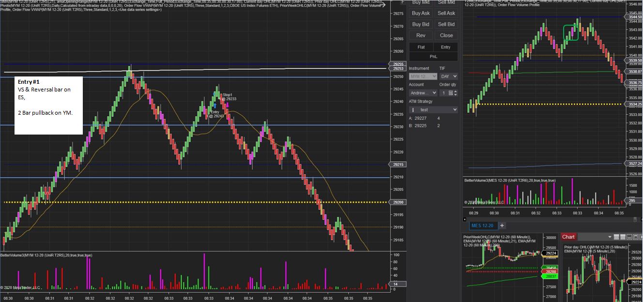Click ATM Strategy label
The height and width of the screenshot is (302, 644).
(x=421, y=101)
